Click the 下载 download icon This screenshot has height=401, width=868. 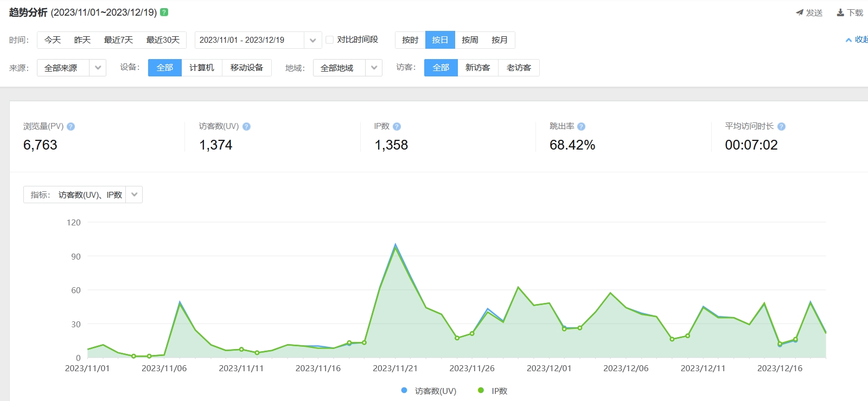click(840, 12)
